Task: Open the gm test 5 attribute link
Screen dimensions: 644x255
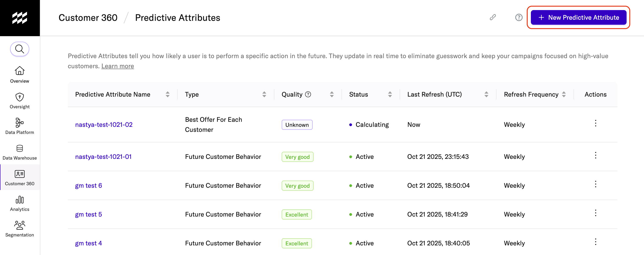Action: point(88,214)
